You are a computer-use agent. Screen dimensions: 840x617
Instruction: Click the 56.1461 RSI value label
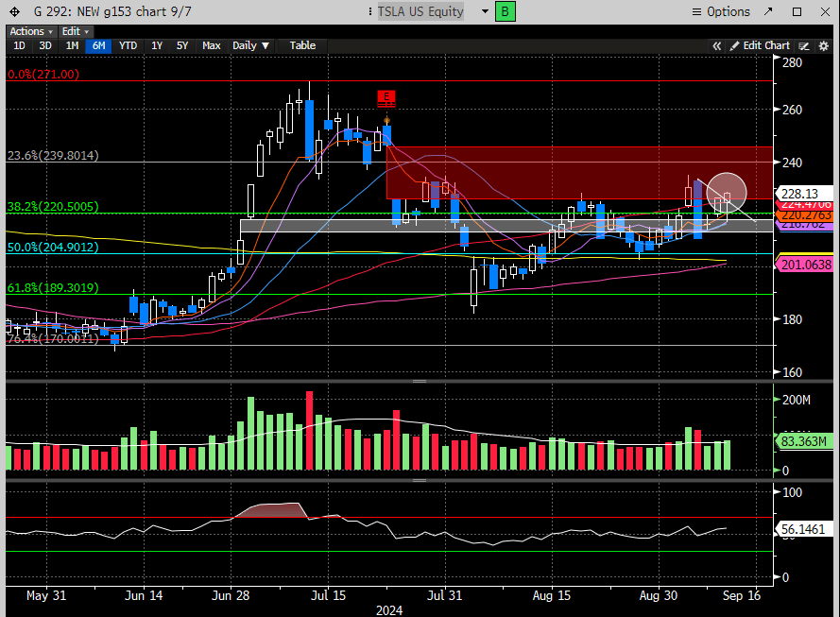803,529
